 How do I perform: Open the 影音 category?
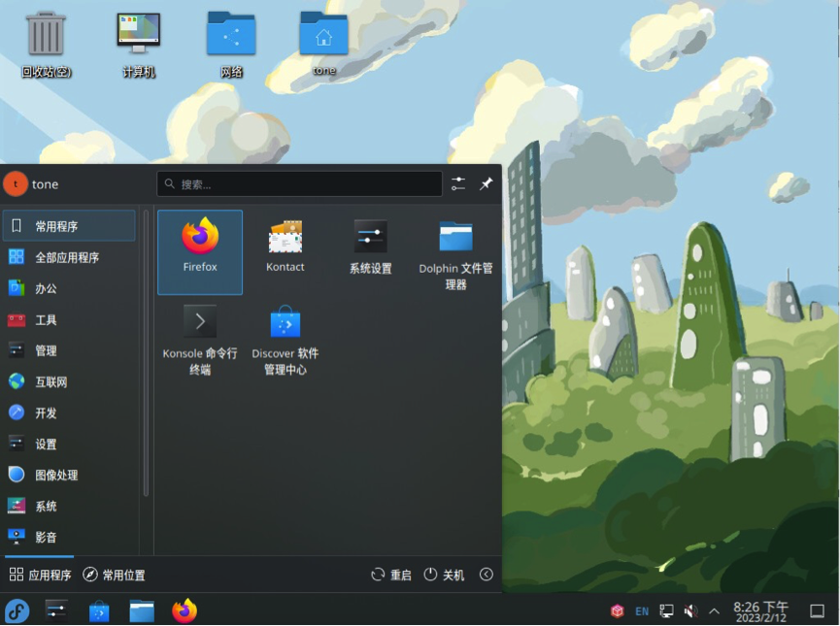[70, 537]
